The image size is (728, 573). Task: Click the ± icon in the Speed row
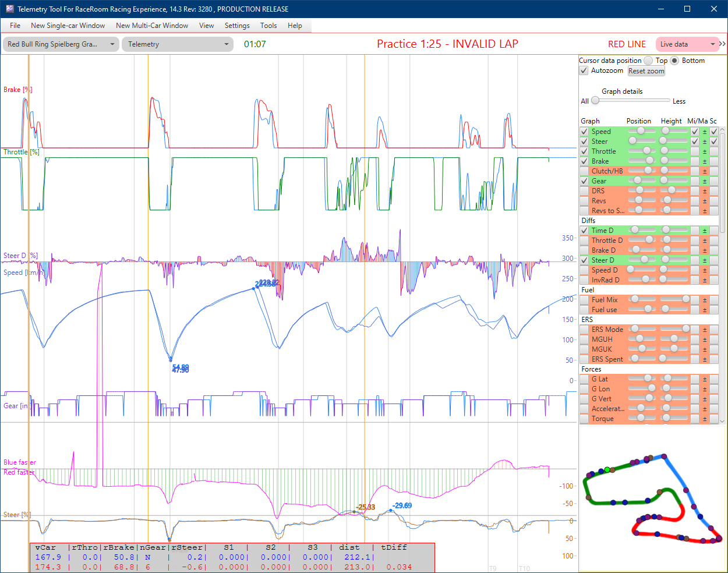[704, 132]
